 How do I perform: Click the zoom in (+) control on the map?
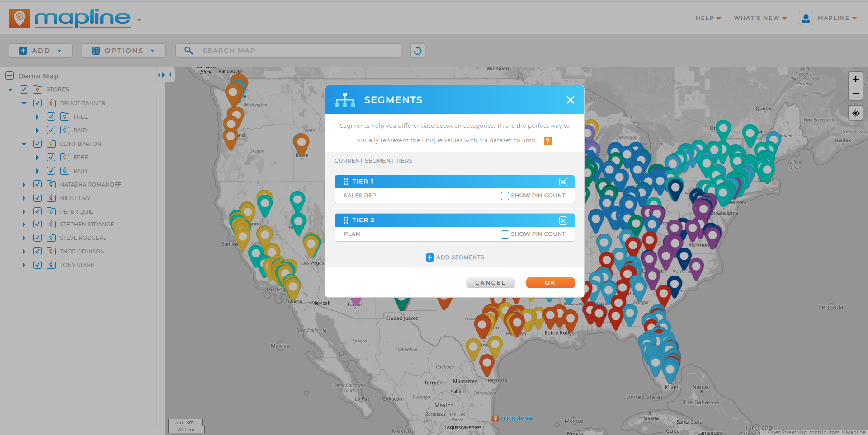(855, 79)
